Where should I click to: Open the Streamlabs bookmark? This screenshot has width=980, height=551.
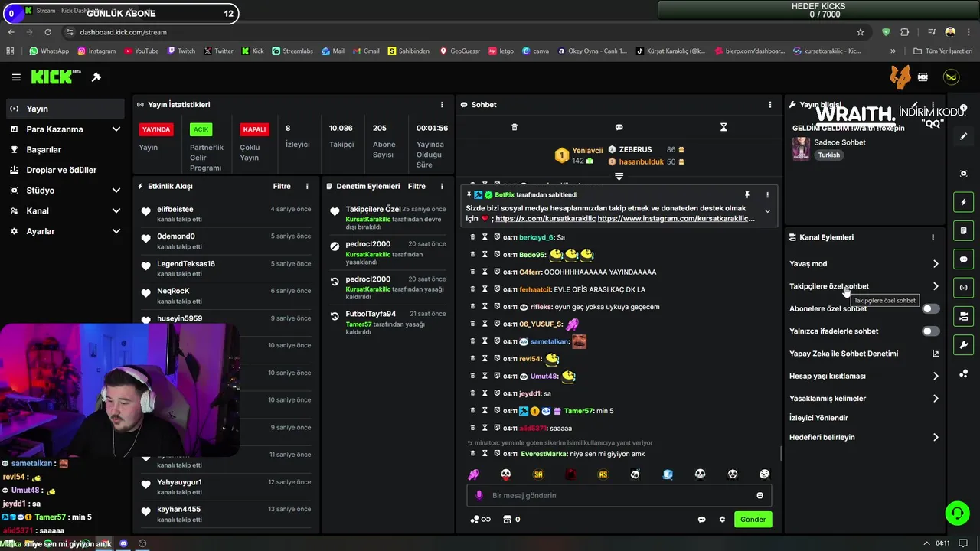tap(292, 51)
